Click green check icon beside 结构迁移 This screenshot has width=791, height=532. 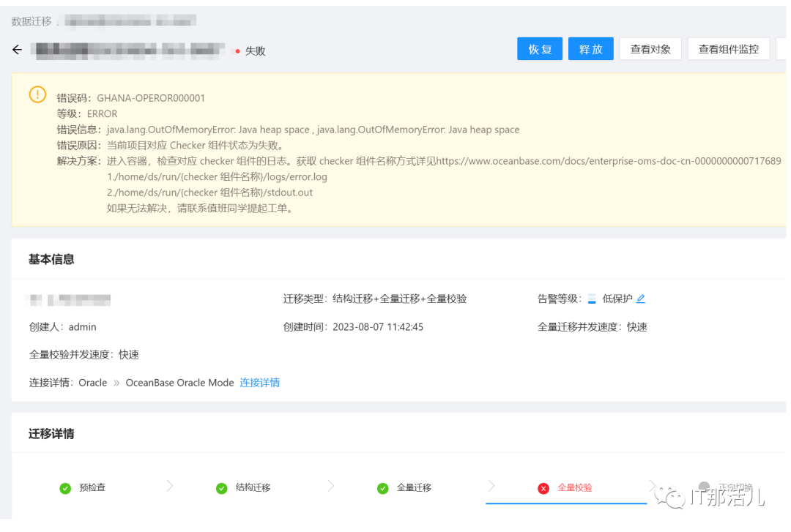[x=221, y=488]
